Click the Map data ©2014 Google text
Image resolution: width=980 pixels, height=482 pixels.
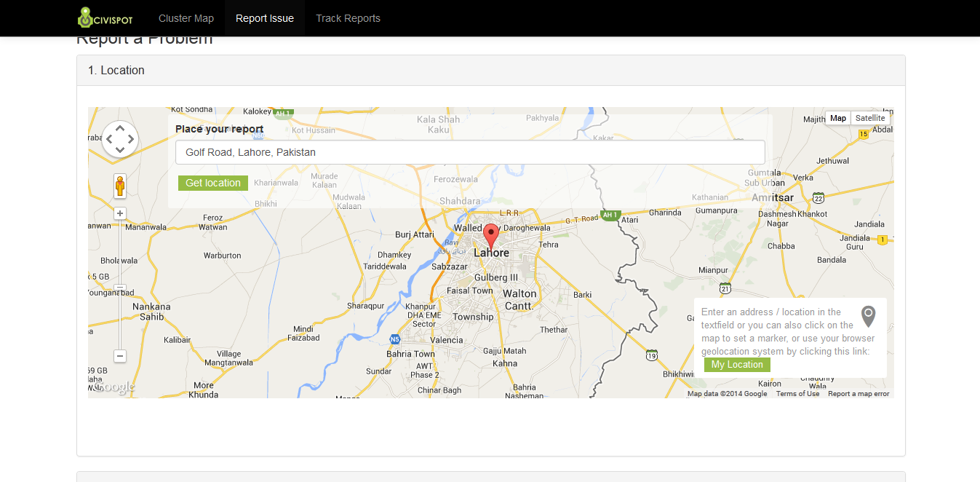coord(727,394)
